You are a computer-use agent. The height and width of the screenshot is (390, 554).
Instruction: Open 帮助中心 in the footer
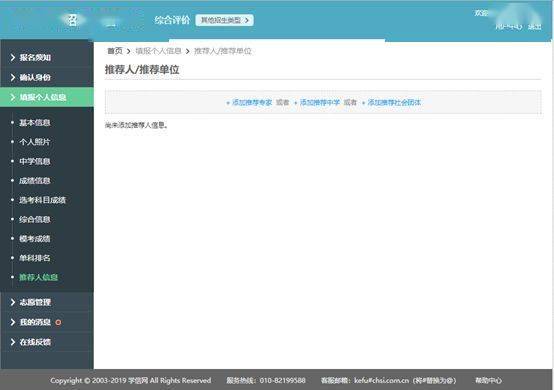(x=488, y=380)
